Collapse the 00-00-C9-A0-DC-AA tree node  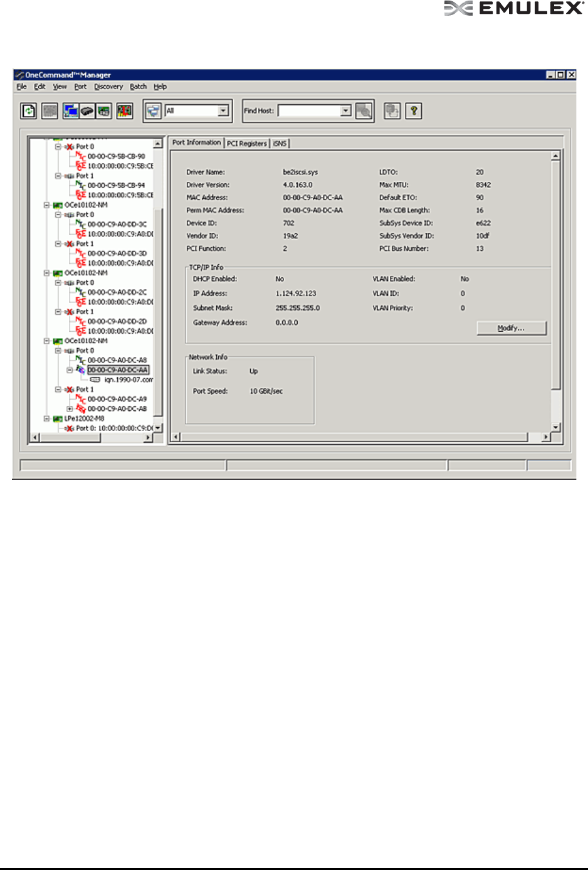coord(70,370)
